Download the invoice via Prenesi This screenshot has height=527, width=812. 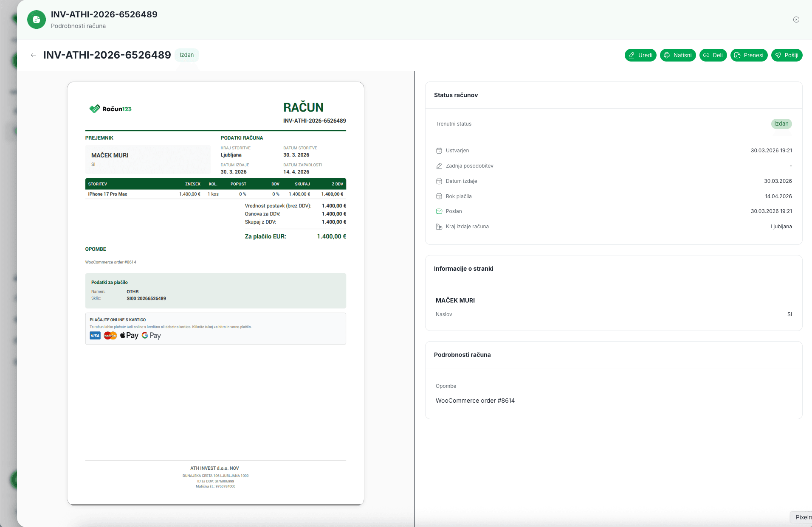click(x=749, y=55)
